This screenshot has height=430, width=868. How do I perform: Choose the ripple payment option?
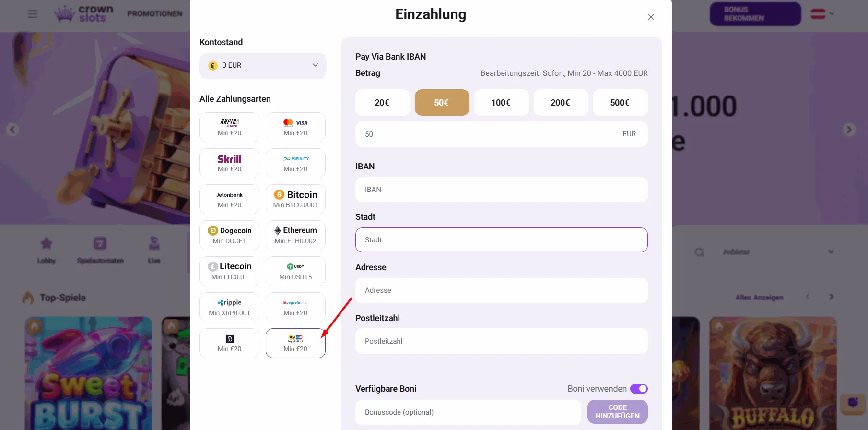(229, 307)
